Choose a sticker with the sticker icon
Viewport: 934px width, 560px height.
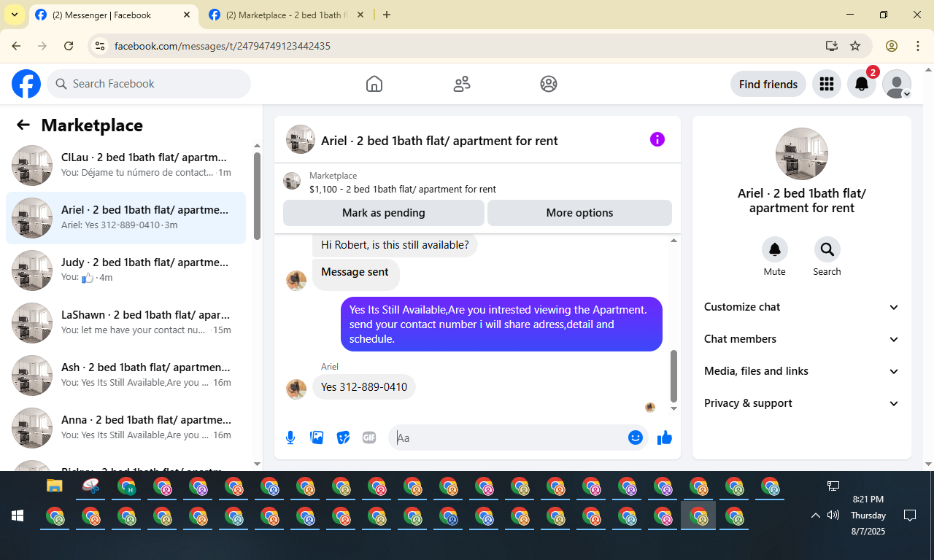(x=343, y=437)
